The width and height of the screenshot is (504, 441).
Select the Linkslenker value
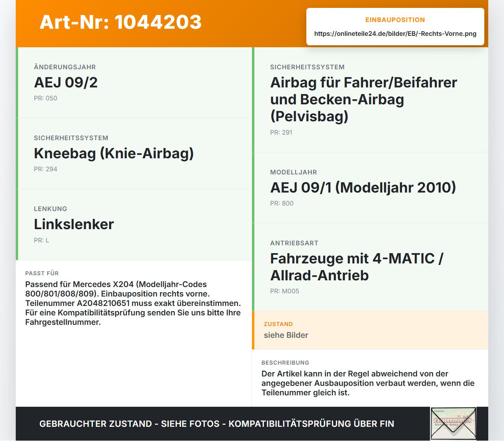click(x=74, y=224)
